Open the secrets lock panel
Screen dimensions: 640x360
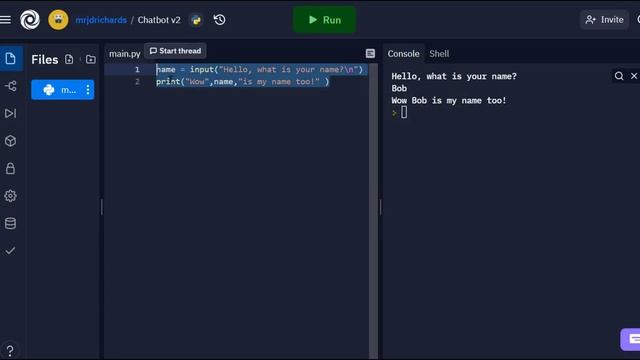coord(11,168)
